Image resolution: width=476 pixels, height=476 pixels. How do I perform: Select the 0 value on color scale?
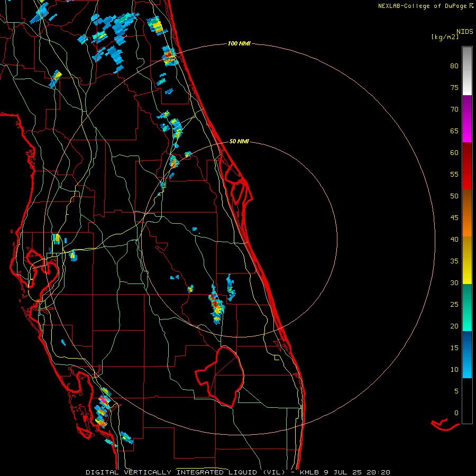[456, 413]
